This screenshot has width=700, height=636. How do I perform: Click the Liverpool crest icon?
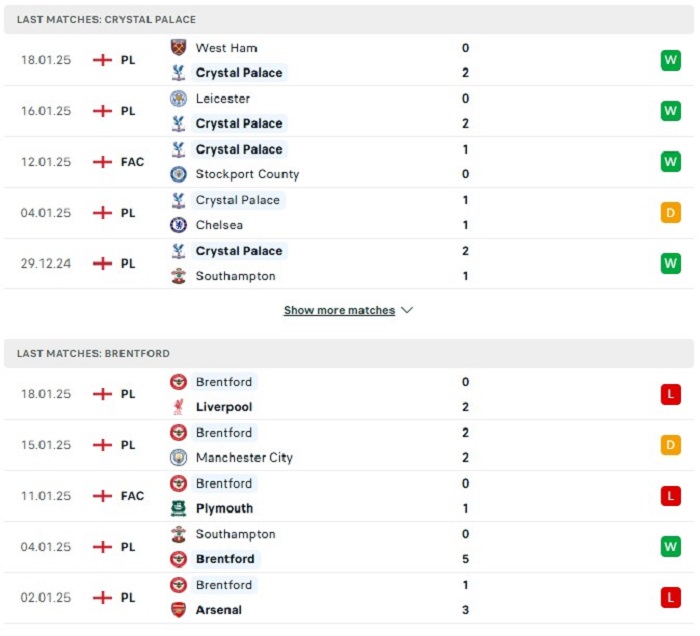point(179,407)
